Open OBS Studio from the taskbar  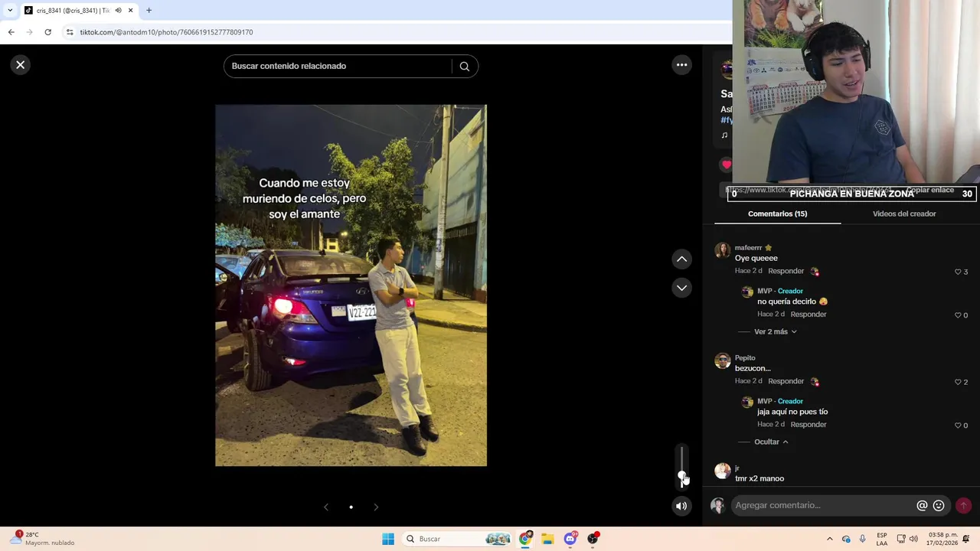593,539
